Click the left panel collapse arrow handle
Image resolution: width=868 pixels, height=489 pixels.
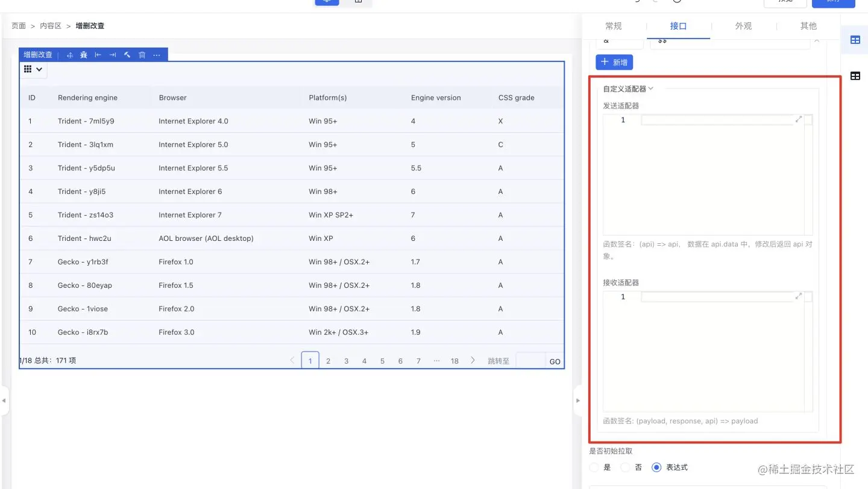pyautogui.click(x=4, y=400)
